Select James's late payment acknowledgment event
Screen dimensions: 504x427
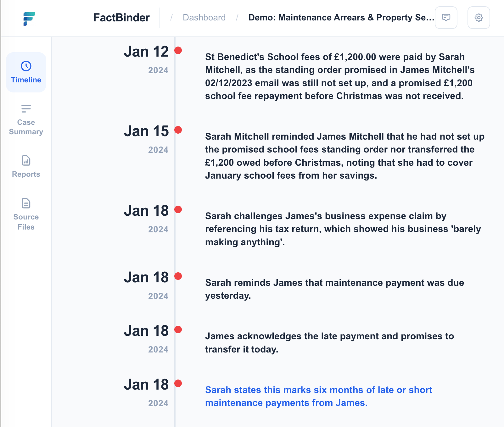coord(330,342)
